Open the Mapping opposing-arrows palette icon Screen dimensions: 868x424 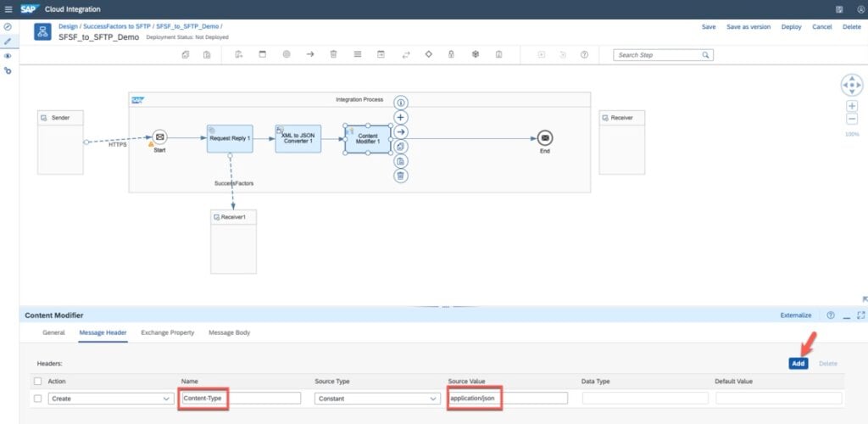coord(406,55)
